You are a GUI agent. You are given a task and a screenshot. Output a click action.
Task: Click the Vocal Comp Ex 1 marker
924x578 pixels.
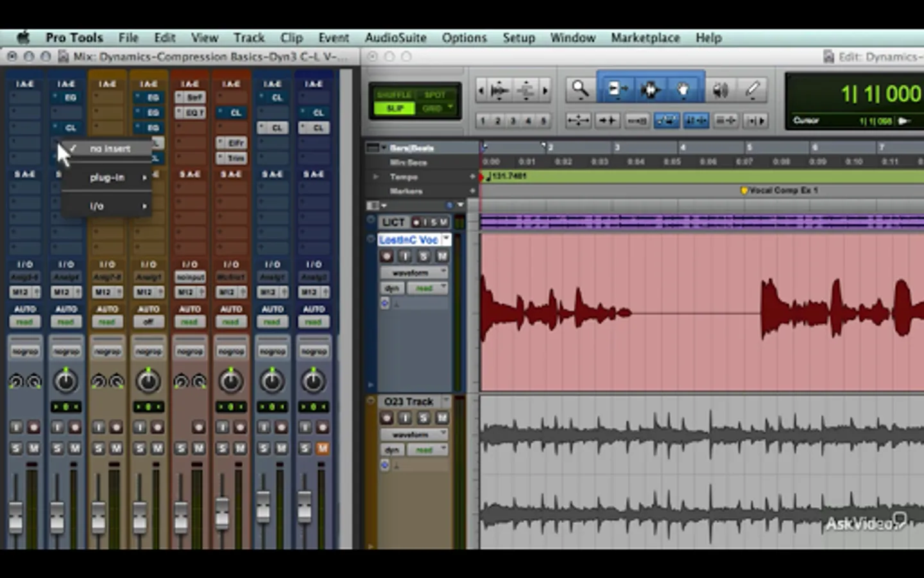[744, 191]
